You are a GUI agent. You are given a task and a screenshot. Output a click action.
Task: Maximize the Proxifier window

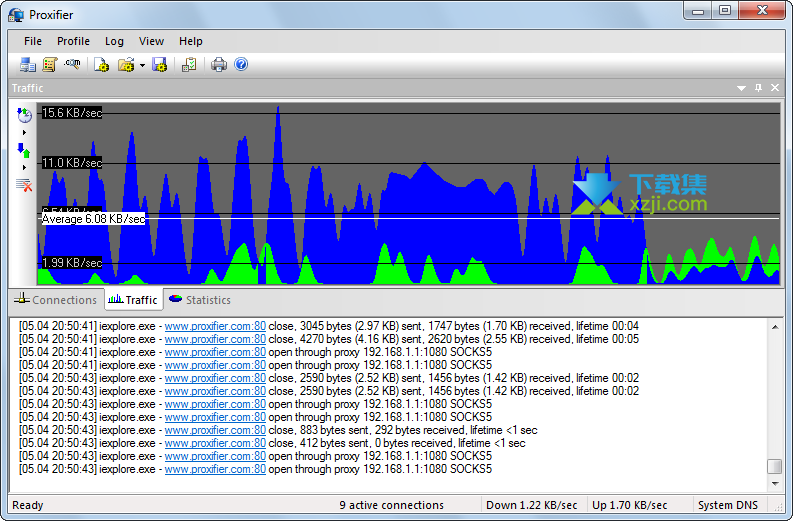tap(725, 11)
